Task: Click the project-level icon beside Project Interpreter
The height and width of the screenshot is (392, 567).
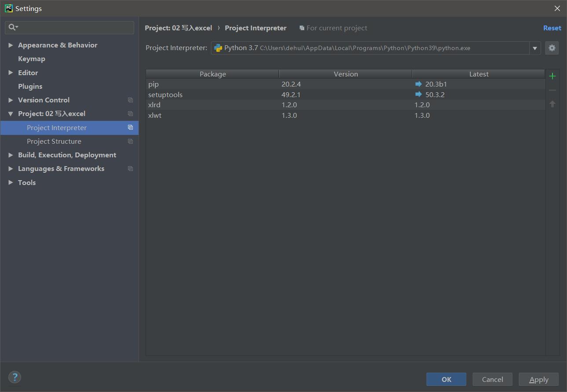Action: click(130, 127)
